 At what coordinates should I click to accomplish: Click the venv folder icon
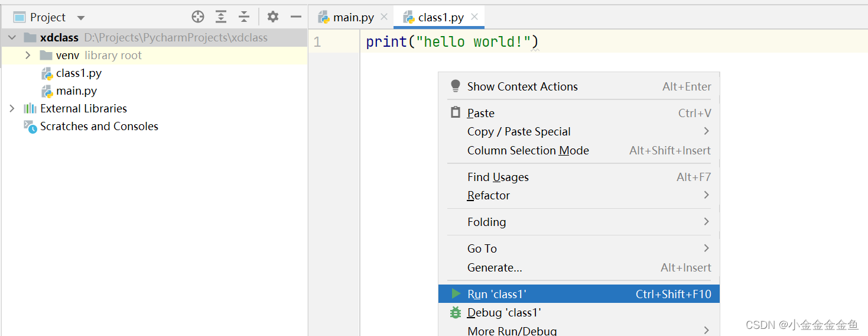[46, 56]
